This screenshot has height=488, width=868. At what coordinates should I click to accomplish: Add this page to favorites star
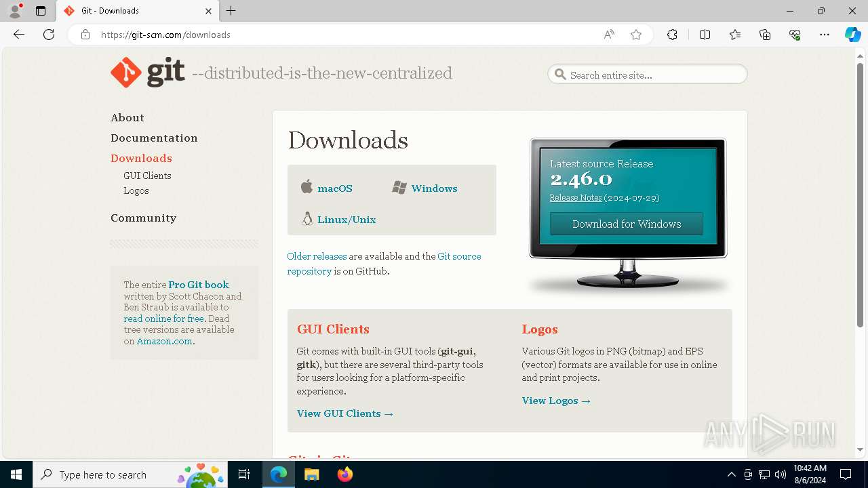[x=636, y=35]
